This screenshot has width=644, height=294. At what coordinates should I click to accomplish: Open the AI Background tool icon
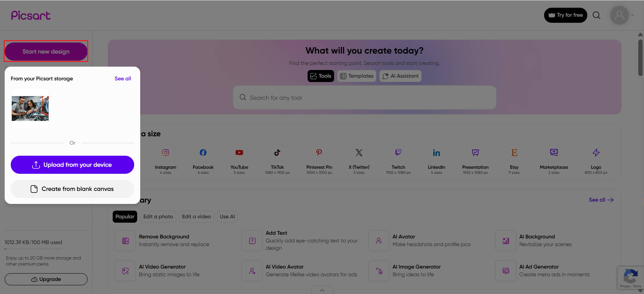(506, 241)
